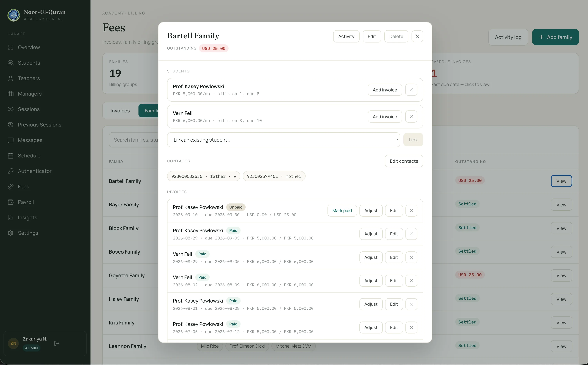Click the father contact chip 923000532535
This screenshot has height=365, width=588.
pyautogui.click(x=203, y=176)
